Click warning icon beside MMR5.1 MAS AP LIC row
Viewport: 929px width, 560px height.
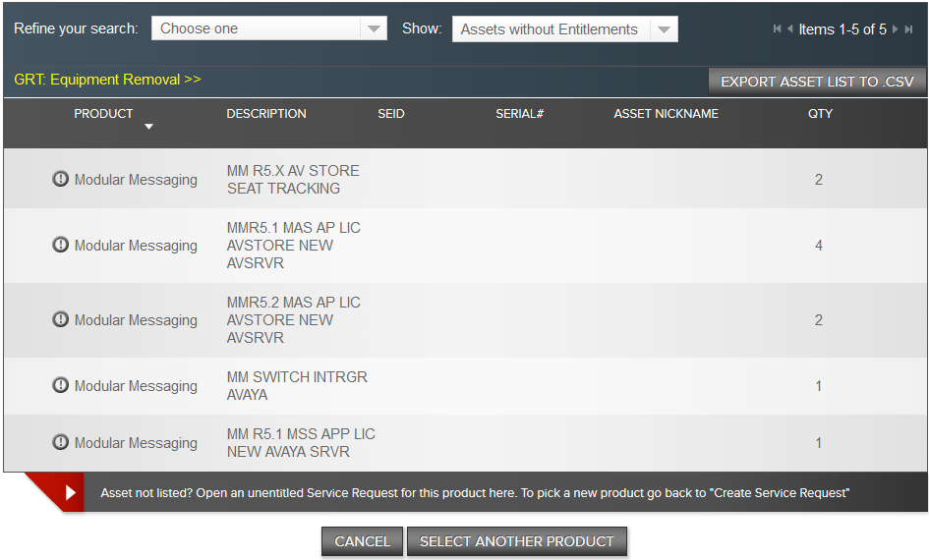(60, 245)
